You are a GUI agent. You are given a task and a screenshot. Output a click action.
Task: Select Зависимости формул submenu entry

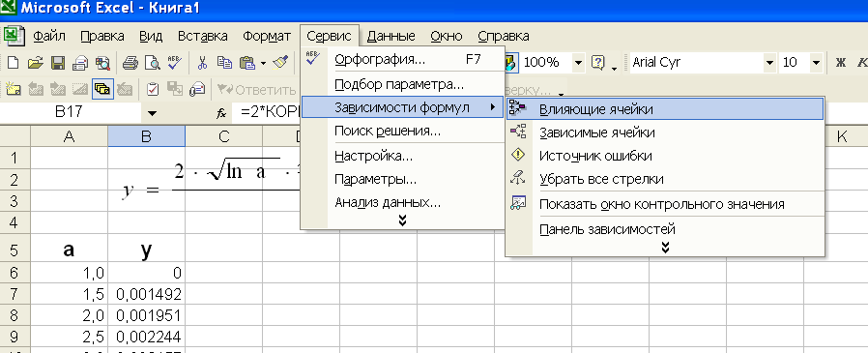402,107
